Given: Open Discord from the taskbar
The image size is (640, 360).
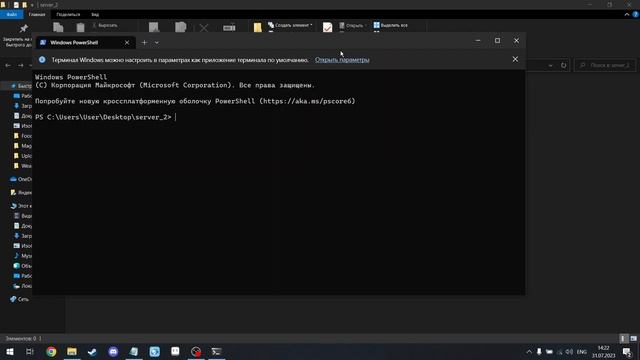Looking at the screenshot, I should tap(113, 351).
